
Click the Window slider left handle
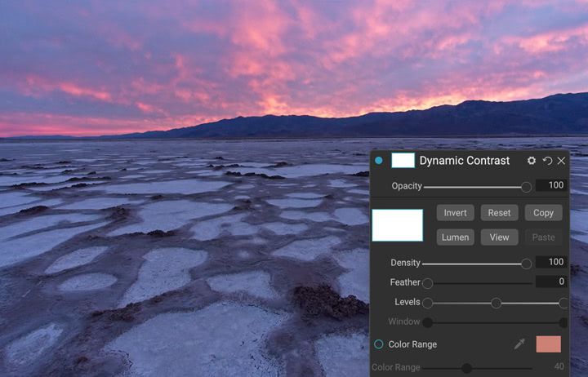pyautogui.click(x=427, y=322)
